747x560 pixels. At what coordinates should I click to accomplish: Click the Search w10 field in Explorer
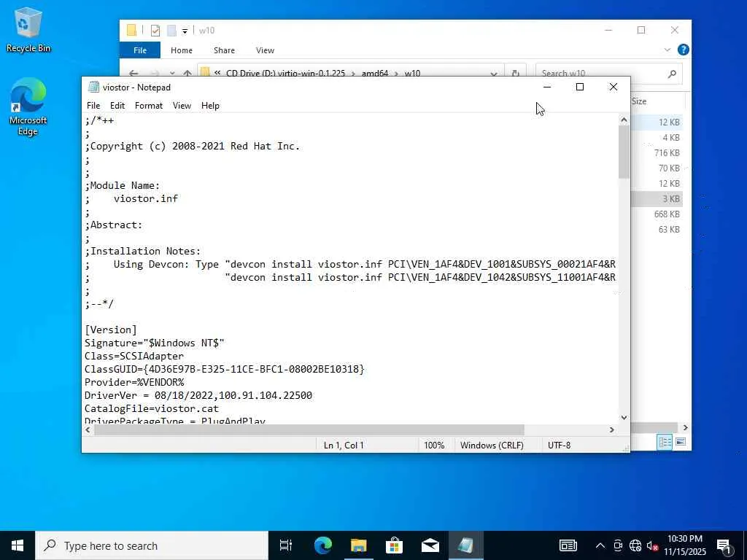603,73
